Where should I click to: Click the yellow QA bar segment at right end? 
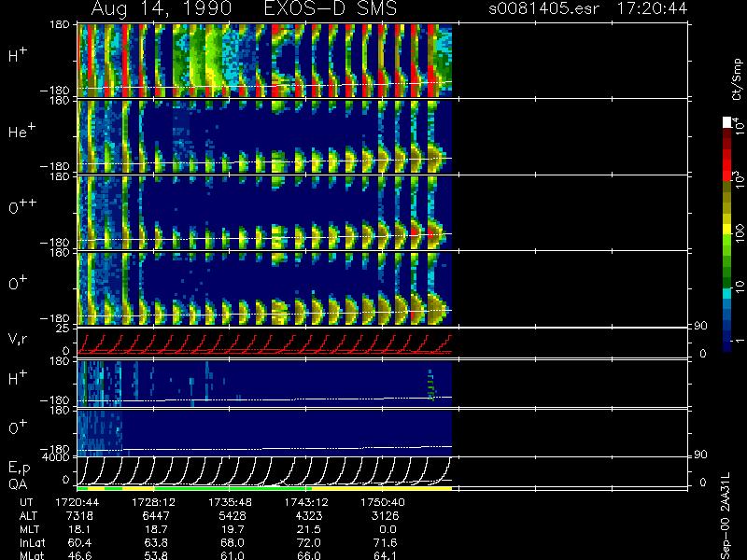381,488
